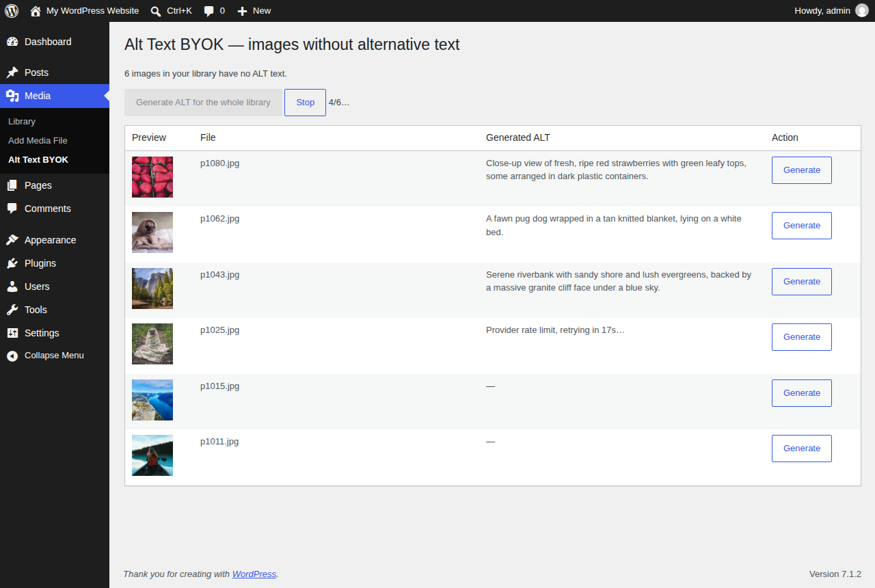Screen dimensions: 875x588
Task: Click the Settings sliders icon
Action: [12, 333]
